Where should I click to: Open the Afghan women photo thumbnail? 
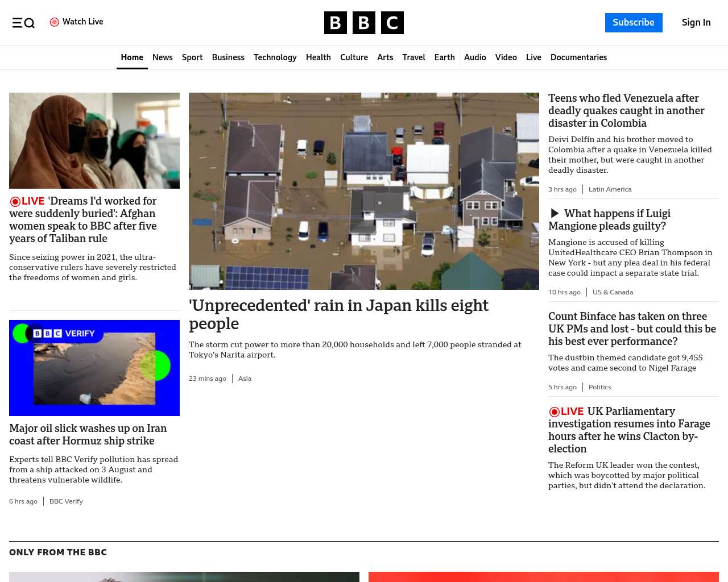[x=94, y=140]
